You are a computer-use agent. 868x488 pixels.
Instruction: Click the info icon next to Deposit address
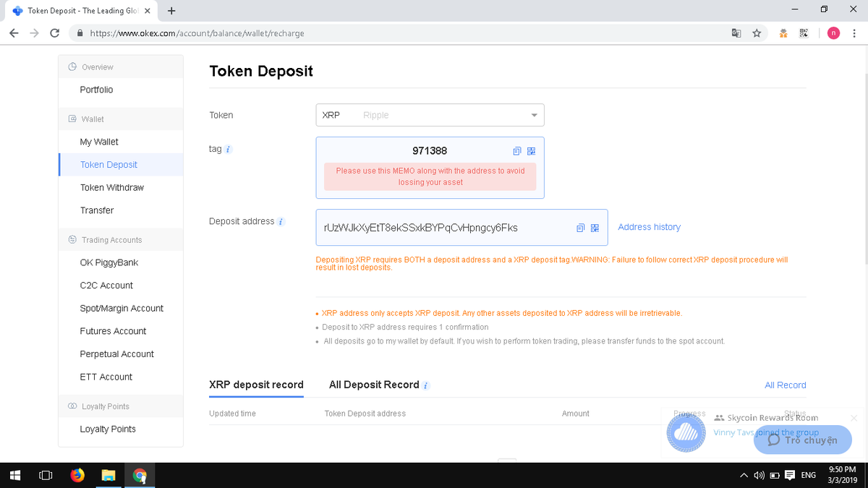[281, 222]
